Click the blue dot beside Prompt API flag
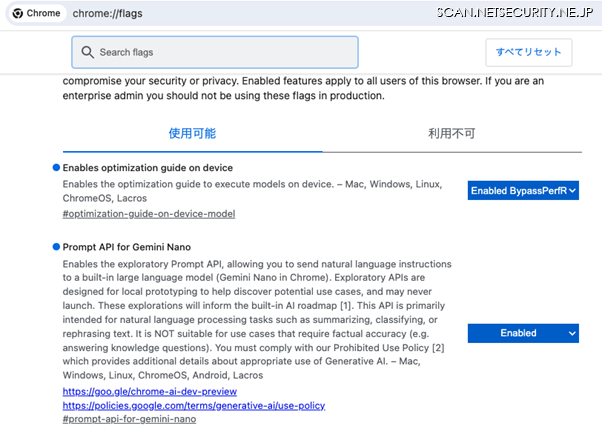602x440 pixels. 56,246
